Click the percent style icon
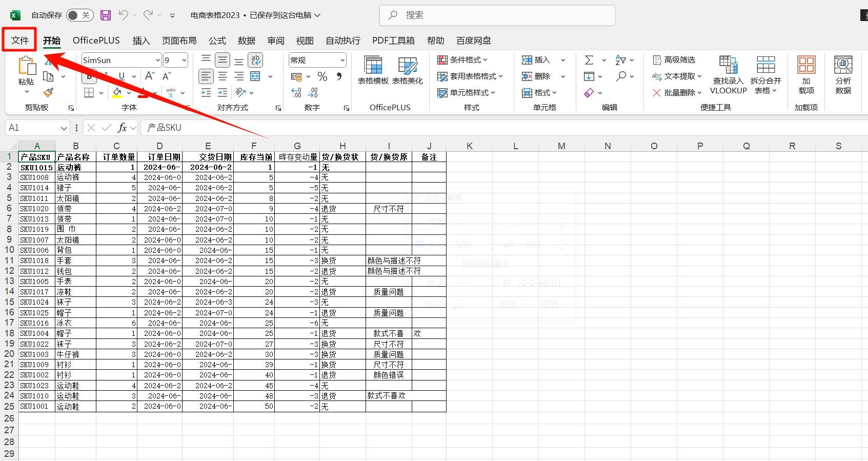This screenshot has height=461, width=868. [322, 76]
